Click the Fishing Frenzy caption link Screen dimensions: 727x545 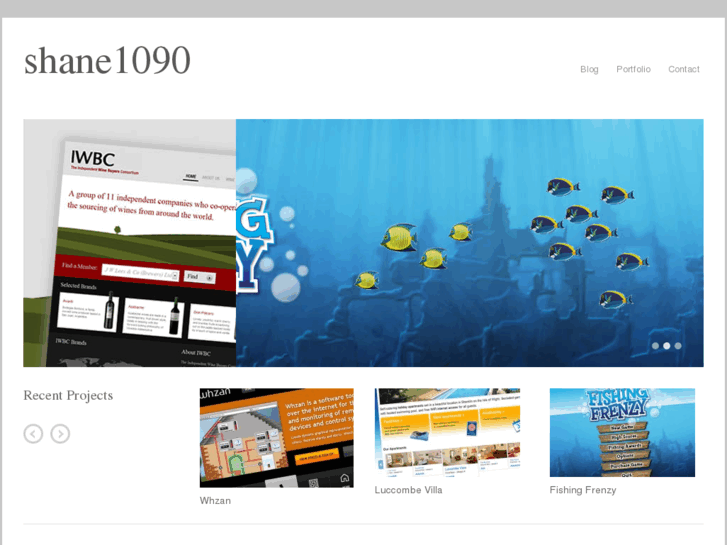coord(583,490)
